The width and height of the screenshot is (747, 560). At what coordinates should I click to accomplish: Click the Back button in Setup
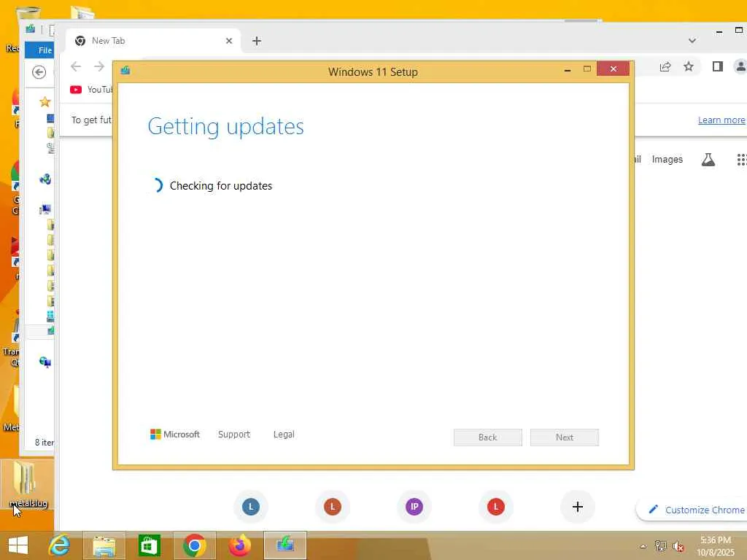tap(487, 437)
